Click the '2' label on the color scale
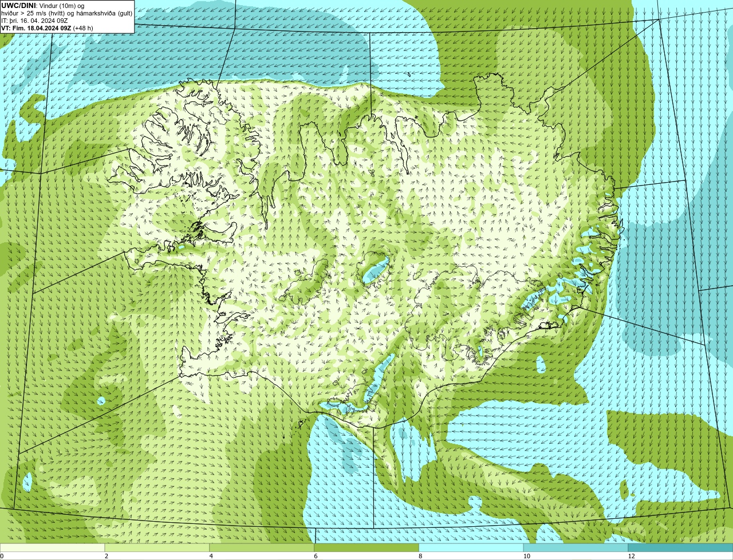 tap(106, 556)
